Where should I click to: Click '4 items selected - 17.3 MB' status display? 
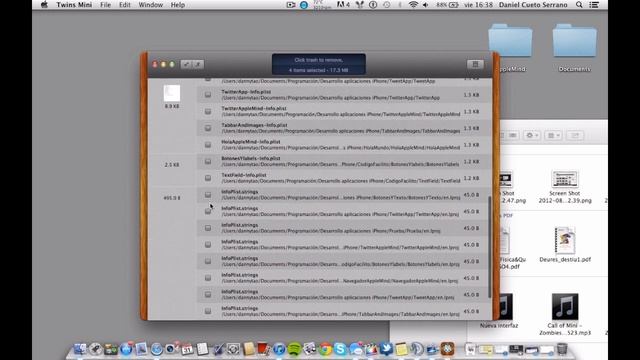pyautogui.click(x=318, y=70)
